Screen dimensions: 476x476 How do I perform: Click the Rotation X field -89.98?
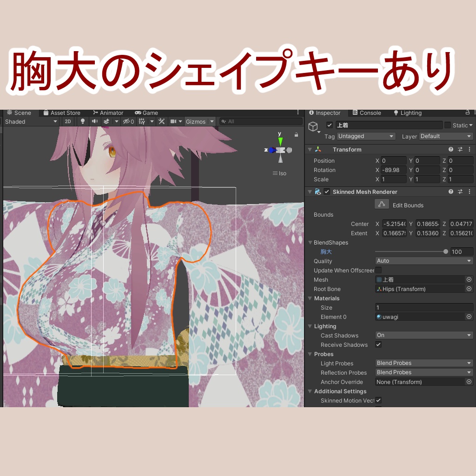tap(393, 170)
